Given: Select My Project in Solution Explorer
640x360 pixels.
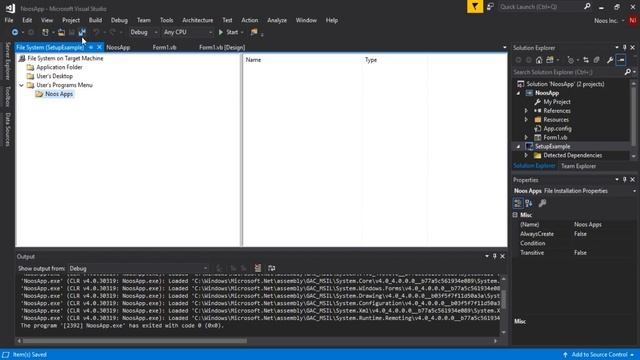Looking at the screenshot, I should [557, 102].
